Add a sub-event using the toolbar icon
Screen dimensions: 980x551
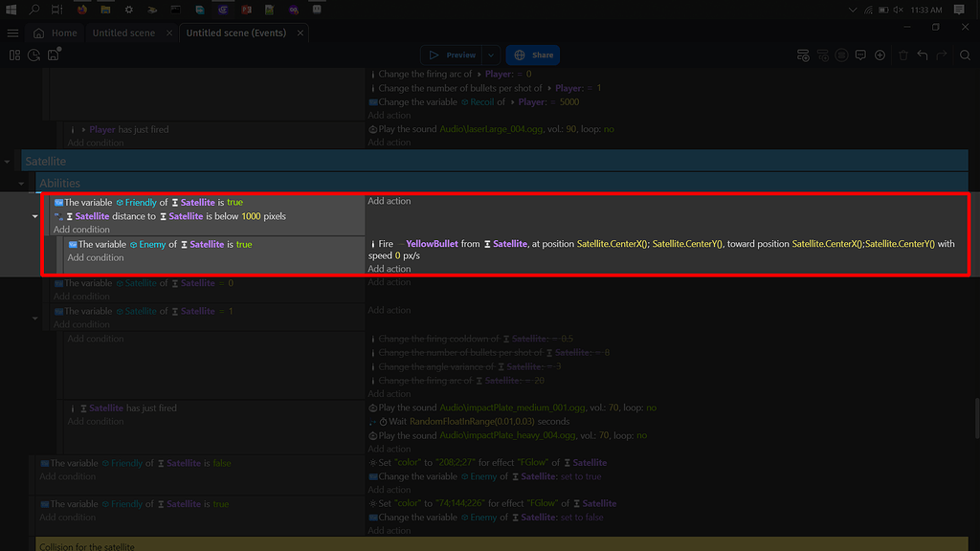tap(822, 55)
